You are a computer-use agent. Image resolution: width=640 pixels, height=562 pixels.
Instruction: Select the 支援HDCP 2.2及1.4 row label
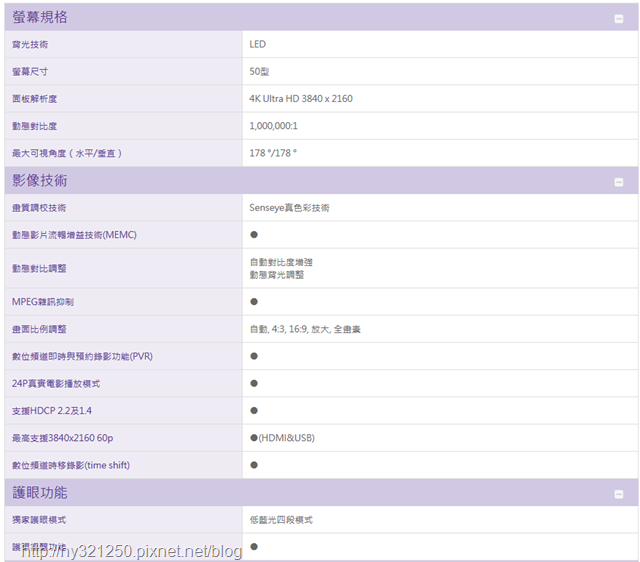(x=52, y=411)
